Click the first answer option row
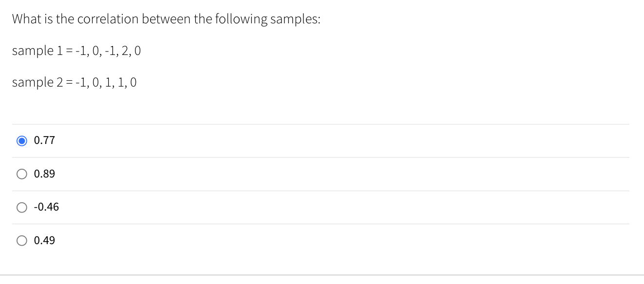The height and width of the screenshot is (284, 644). 195,140
